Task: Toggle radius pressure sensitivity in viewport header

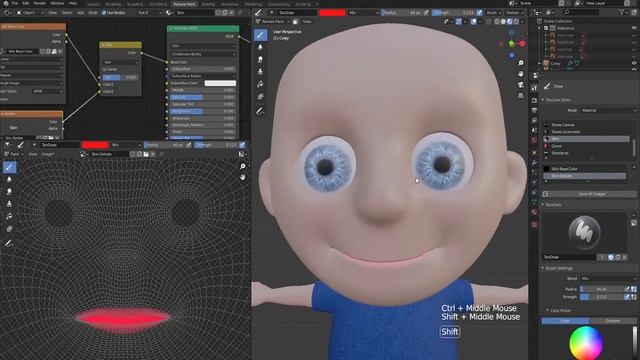Action: [426, 13]
